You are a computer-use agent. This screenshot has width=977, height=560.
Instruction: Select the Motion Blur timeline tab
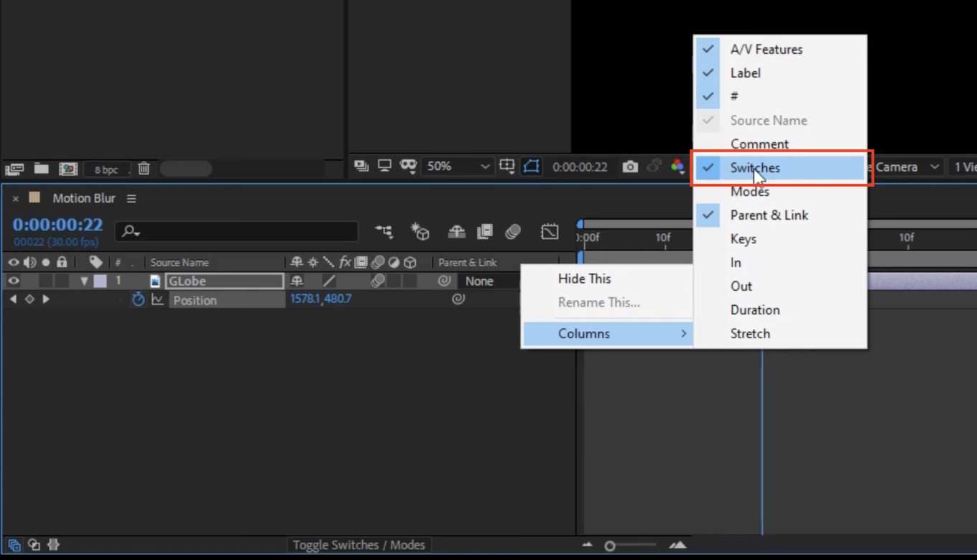(83, 198)
